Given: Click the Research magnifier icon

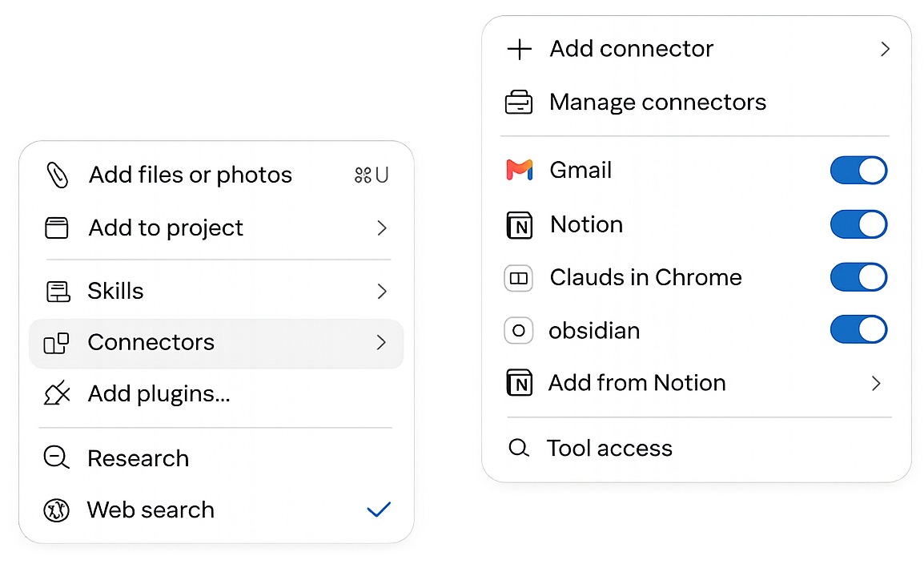Looking at the screenshot, I should click(57, 458).
